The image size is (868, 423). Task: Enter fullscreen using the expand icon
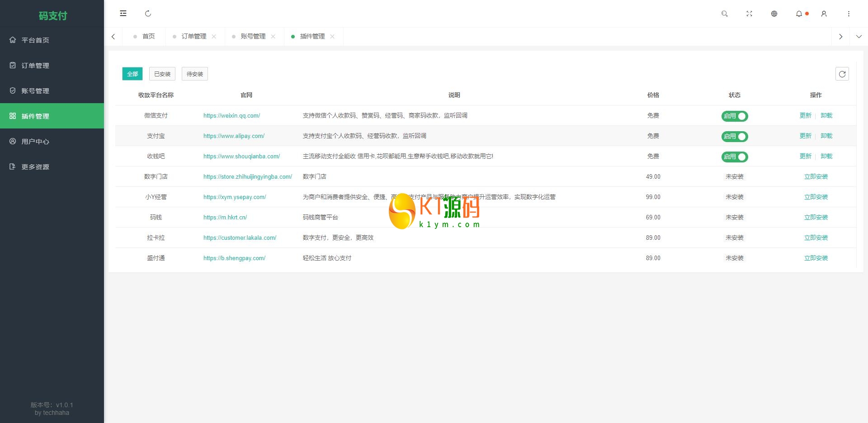[749, 14]
